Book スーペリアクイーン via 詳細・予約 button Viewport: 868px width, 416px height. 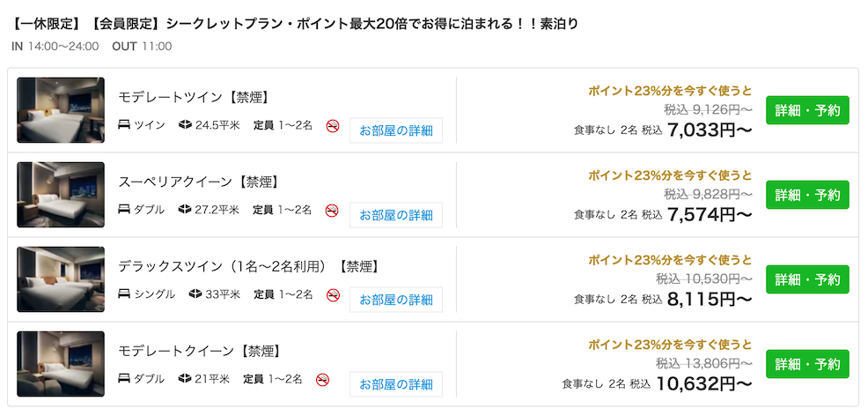(x=807, y=195)
